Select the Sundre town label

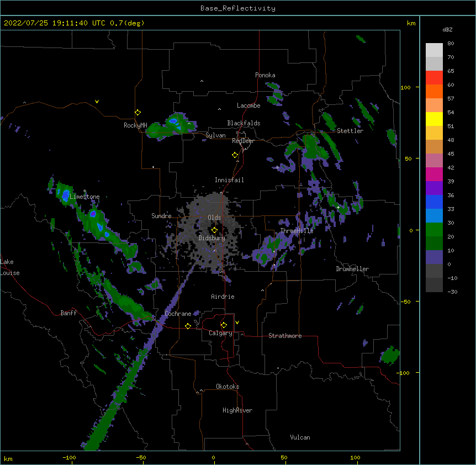[161, 216]
